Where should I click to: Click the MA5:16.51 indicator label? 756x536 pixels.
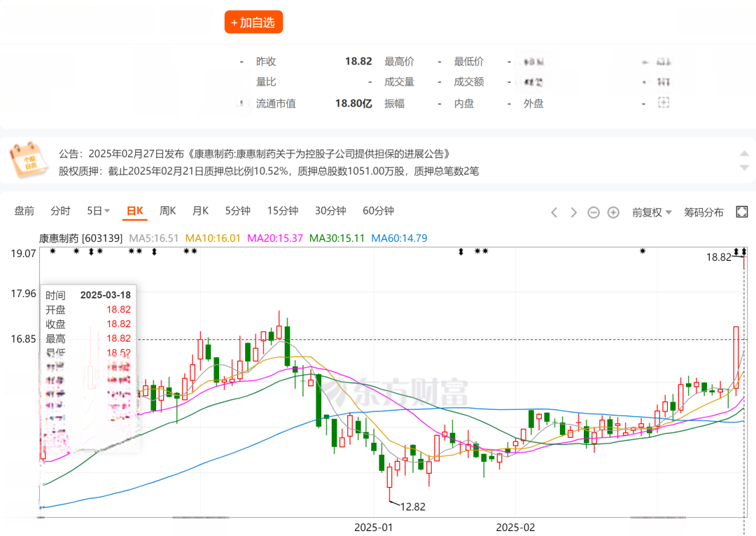[153, 238]
